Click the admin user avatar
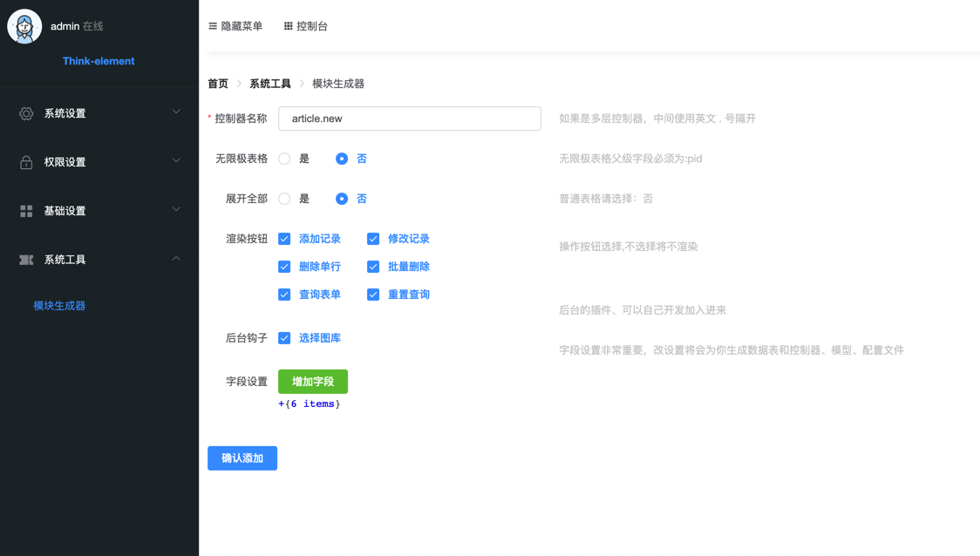 pos(24,27)
